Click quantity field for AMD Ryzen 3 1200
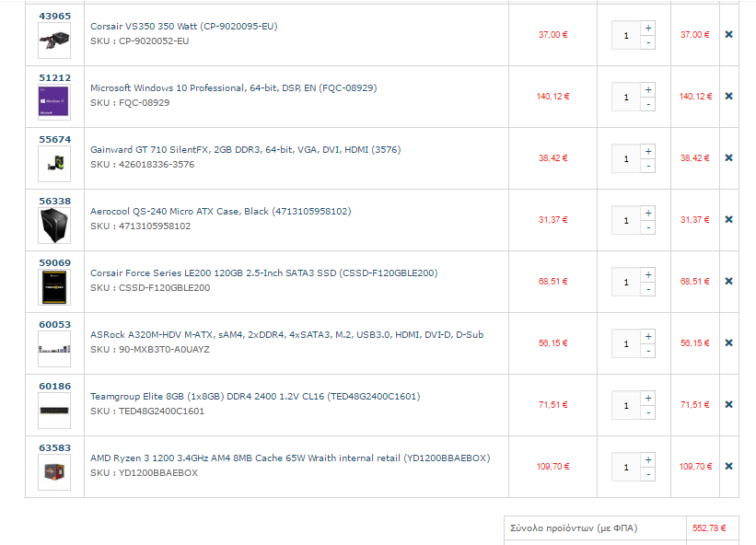Screen dimensions: 756x545 click(626, 467)
